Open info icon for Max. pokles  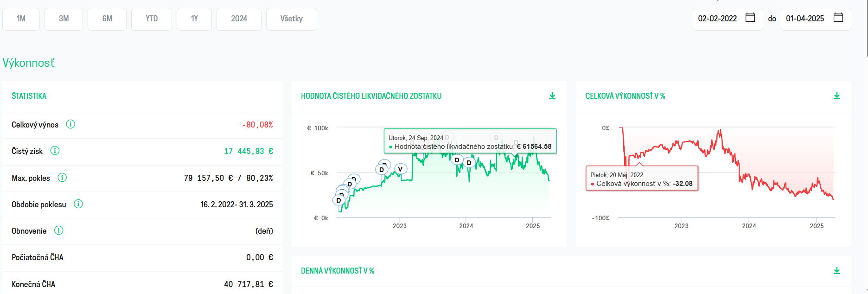(62, 178)
